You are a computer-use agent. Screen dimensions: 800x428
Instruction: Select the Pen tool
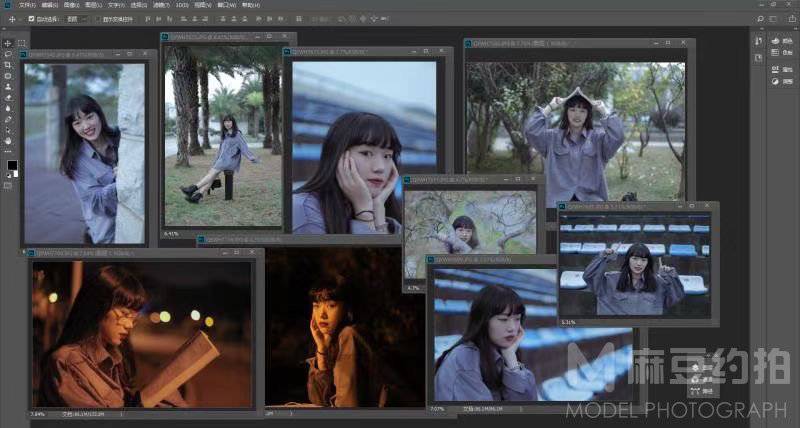[8, 119]
